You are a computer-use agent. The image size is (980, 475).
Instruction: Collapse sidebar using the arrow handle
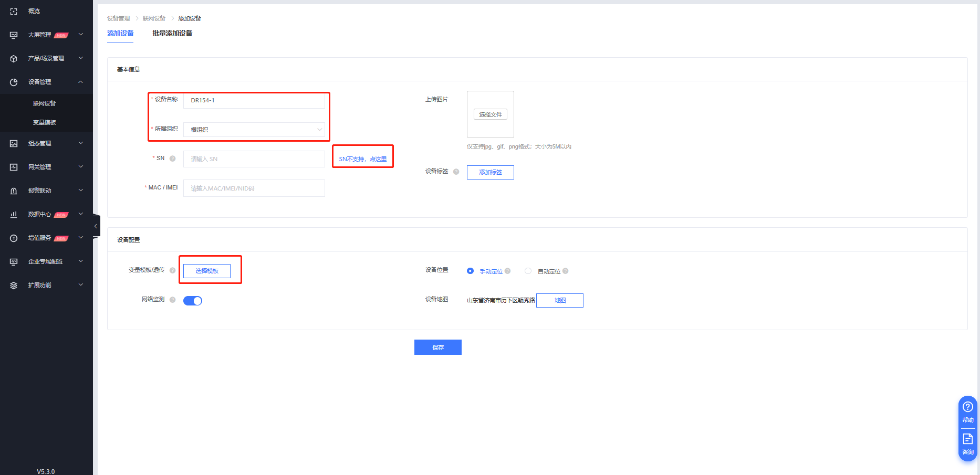(96, 226)
